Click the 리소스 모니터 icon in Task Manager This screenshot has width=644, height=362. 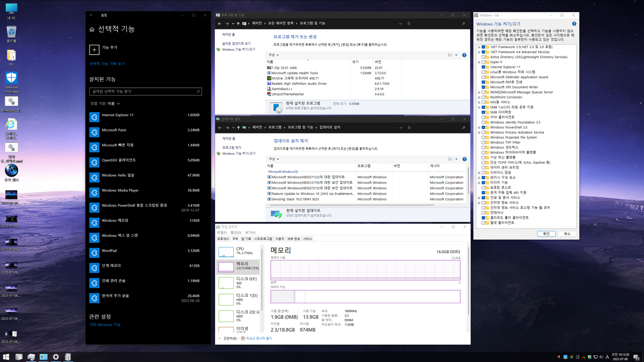tap(243, 338)
